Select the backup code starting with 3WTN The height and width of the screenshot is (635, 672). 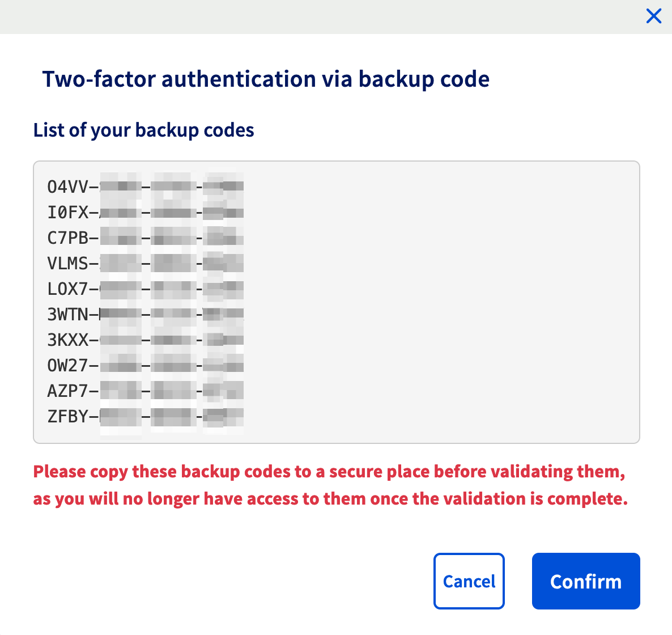(x=145, y=314)
